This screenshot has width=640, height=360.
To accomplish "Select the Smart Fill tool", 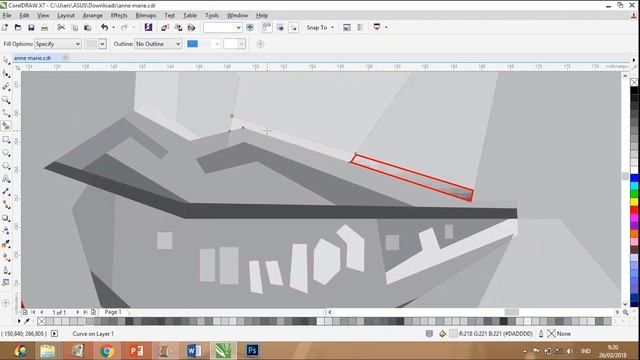I will 6,126.
